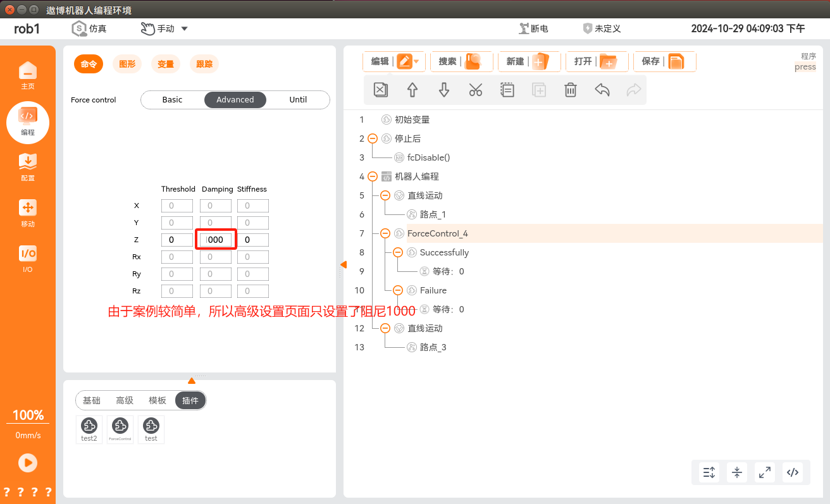Image resolution: width=830 pixels, height=504 pixels.
Task: Open the ForceControl plugin icon
Action: click(120, 429)
